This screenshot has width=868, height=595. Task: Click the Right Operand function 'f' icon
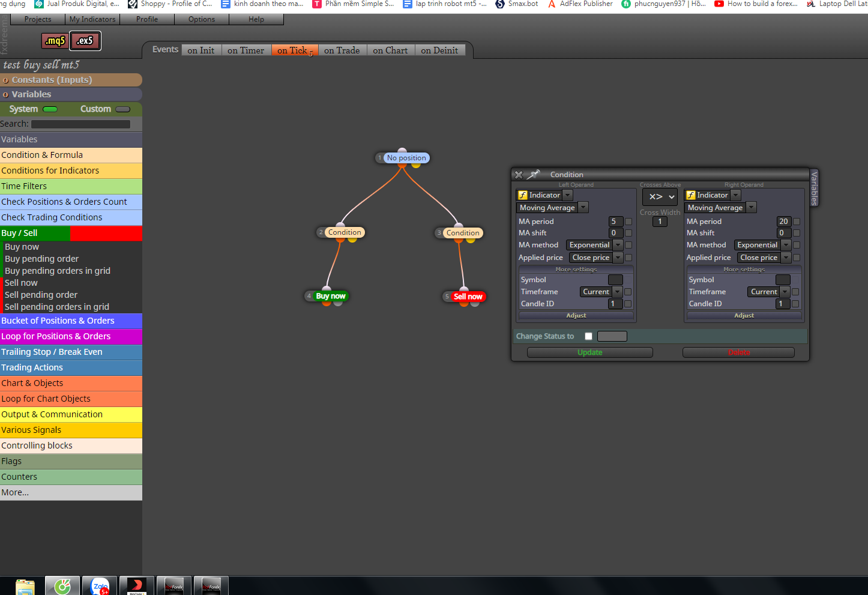coord(691,195)
